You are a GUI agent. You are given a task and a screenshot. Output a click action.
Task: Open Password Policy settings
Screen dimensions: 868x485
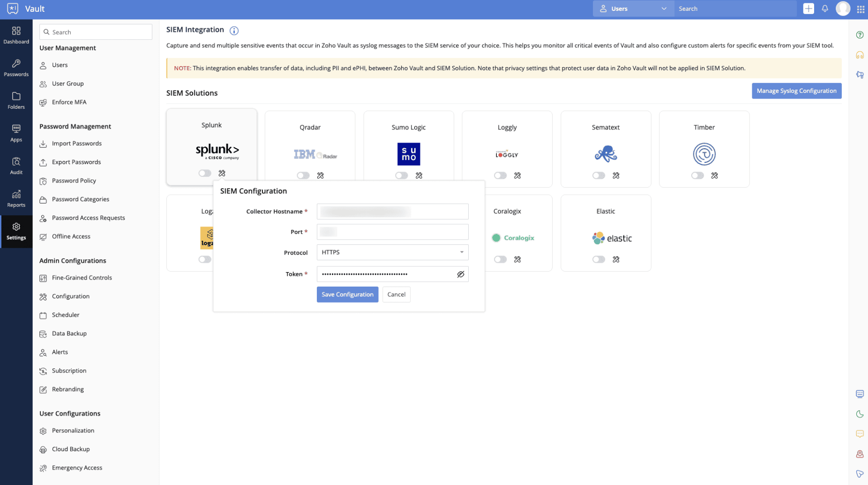74,181
